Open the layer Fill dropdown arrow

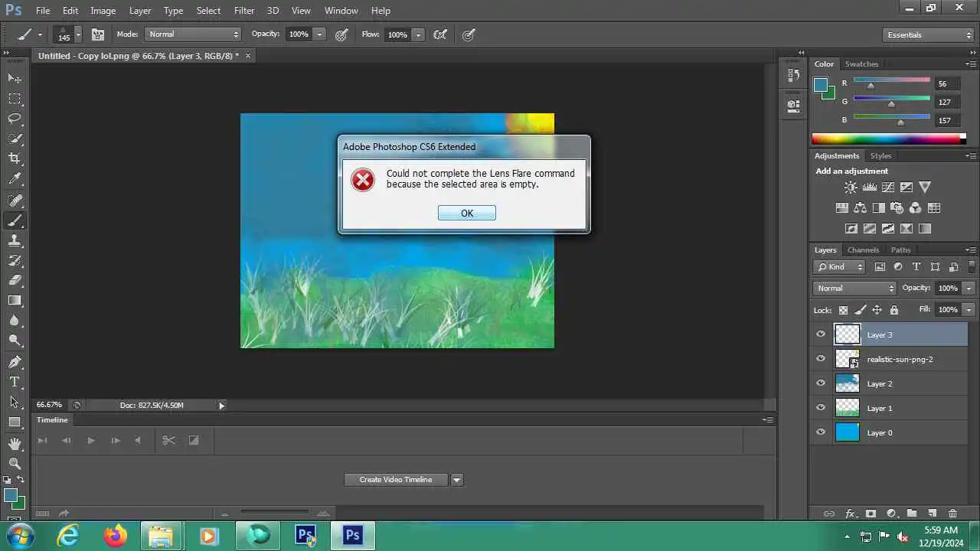pyautogui.click(x=969, y=309)
